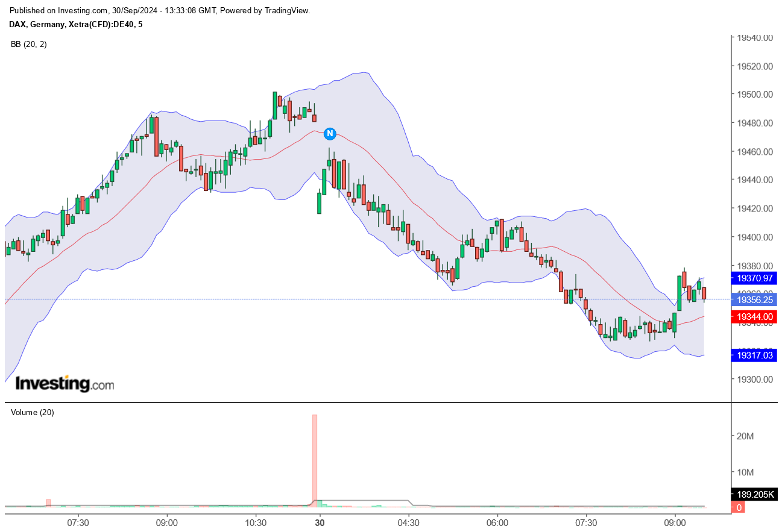This screenshot has height=532, width=782.
Task: Click the 10M volume axis label
Action: click(x=746, y=472)
